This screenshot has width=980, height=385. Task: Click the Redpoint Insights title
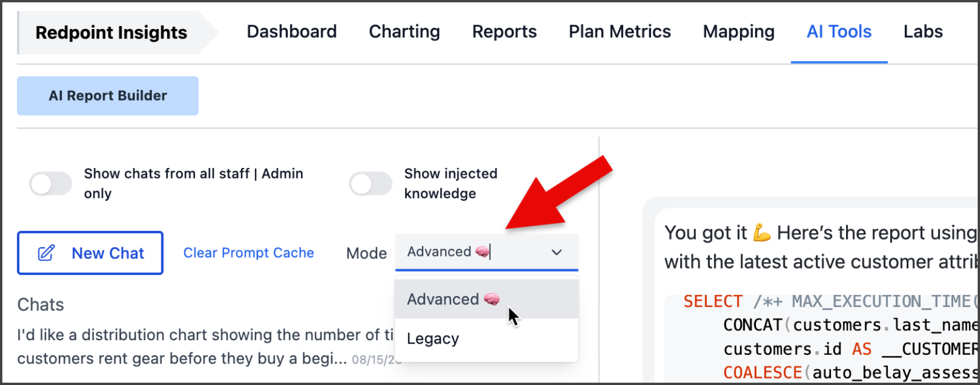(x=111, y=33)
